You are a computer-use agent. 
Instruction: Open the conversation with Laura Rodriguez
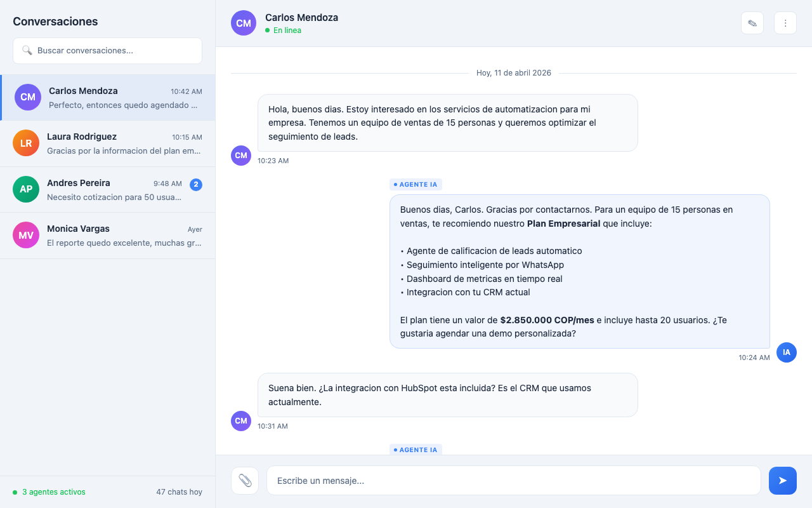107,143
